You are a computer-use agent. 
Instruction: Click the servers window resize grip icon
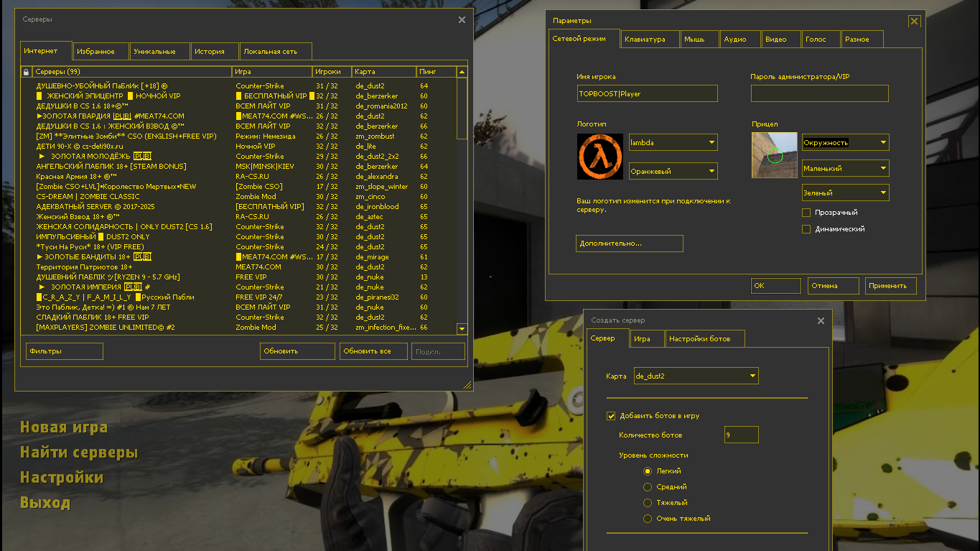(x=467, y=385)
